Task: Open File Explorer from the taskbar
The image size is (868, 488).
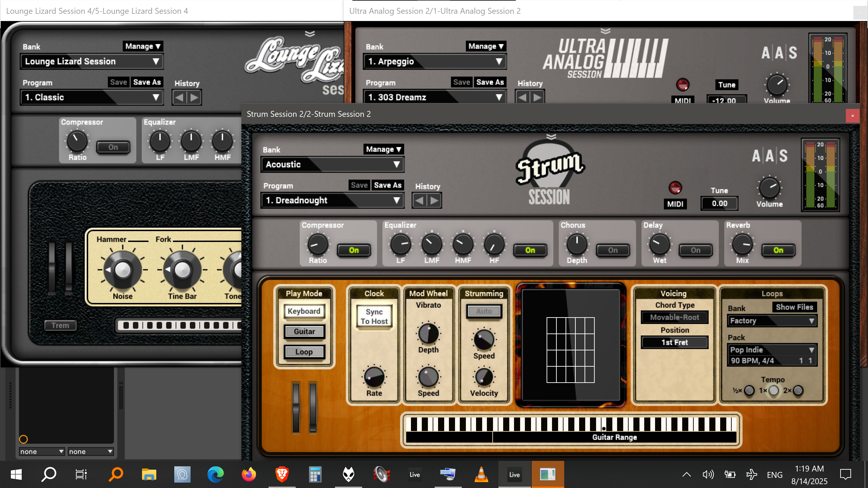Action: point(149,474)
